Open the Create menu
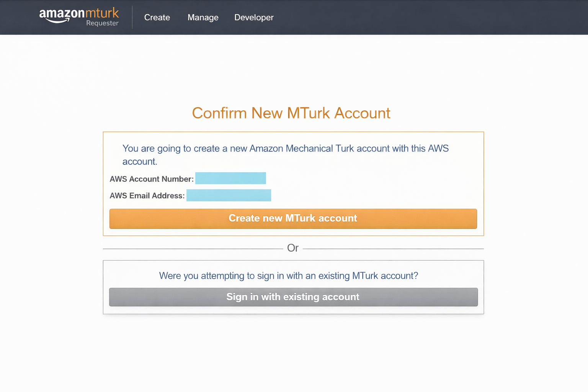588x392 pixels. [x=157, y=18]
